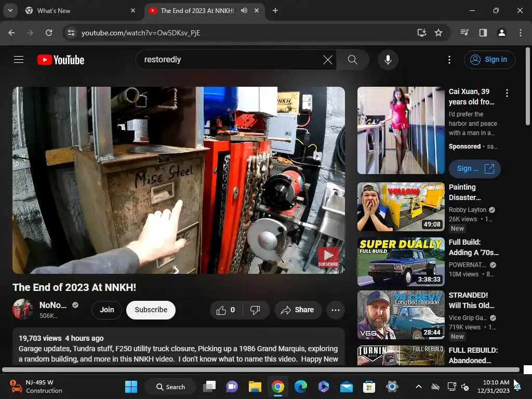Viewport: 532px width, 399px height.
Task: Open the NoNo channel name link
Action: point(52,305)
